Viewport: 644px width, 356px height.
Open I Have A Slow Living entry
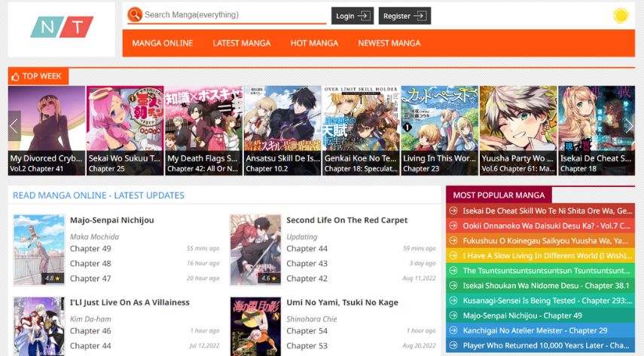[547, 256]
